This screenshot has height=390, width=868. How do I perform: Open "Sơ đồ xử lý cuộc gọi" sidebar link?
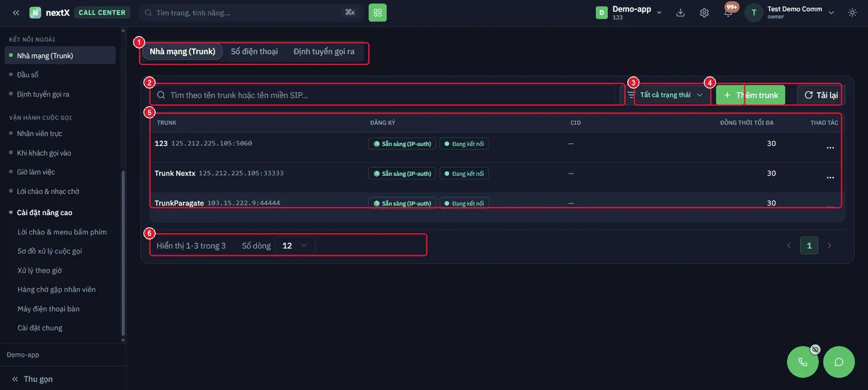coord(50,251)
